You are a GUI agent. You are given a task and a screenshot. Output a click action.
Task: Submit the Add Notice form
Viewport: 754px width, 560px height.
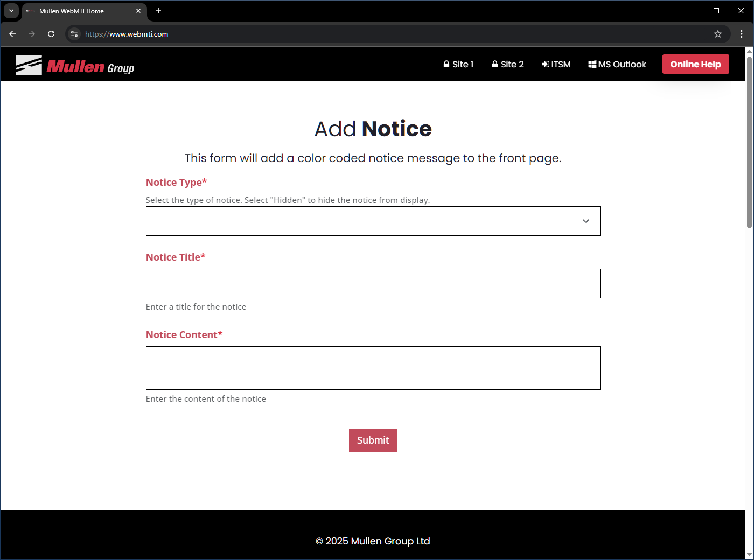[373, 440]
